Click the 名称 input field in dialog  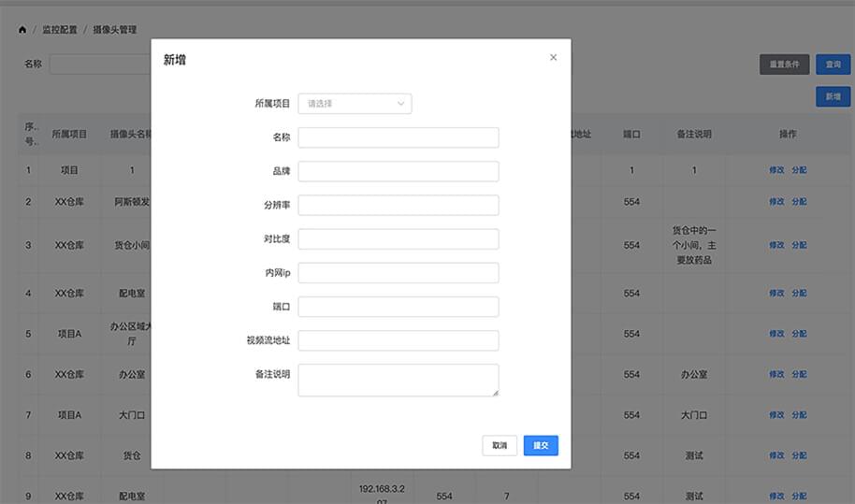click(398, 137)
